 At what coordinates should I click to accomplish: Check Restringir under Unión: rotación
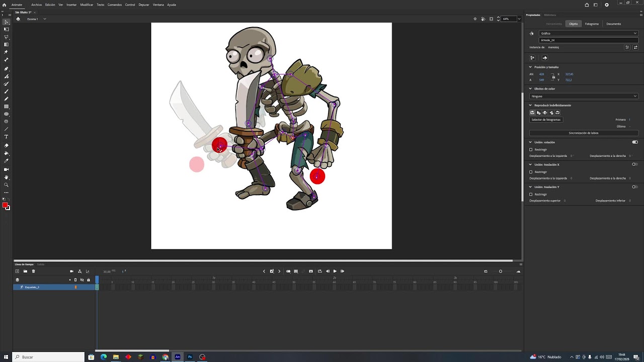[x=531, y=150]
